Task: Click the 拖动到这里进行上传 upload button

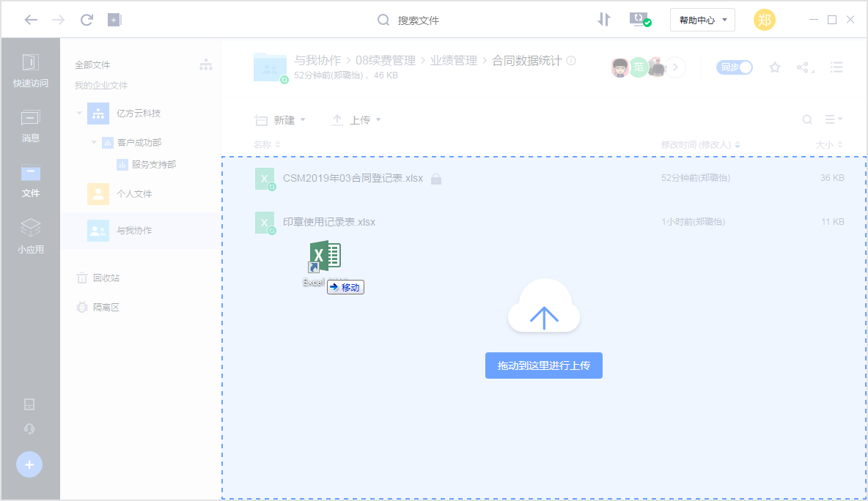Action: pyautogui.click(x=543, y=365)
